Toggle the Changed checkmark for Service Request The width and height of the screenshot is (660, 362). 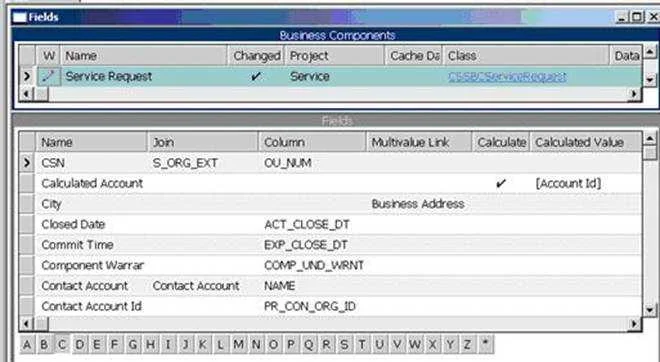click(x=255, y=77)
